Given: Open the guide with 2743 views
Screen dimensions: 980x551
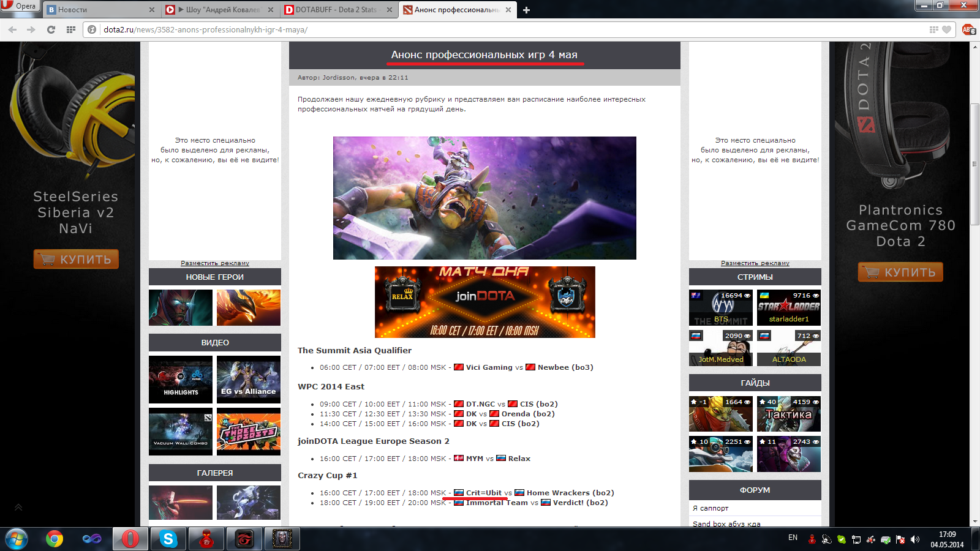Looking at the screenshot, I should [x=789, y=454].
